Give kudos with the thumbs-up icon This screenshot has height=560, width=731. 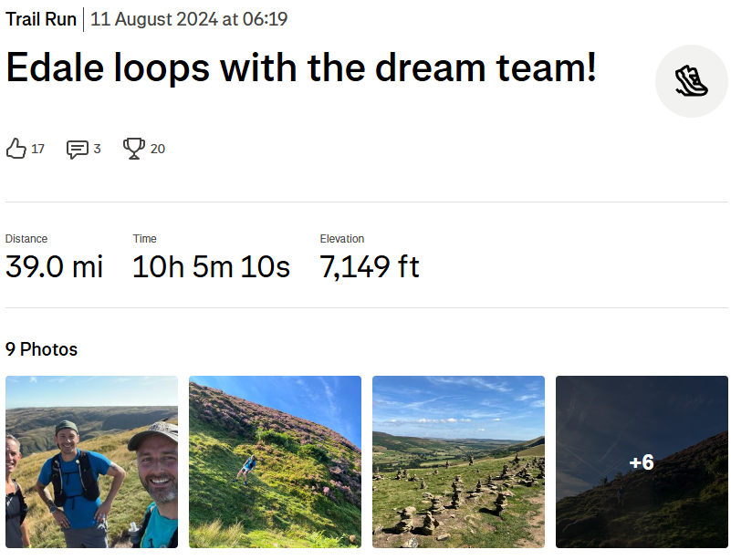16,149
